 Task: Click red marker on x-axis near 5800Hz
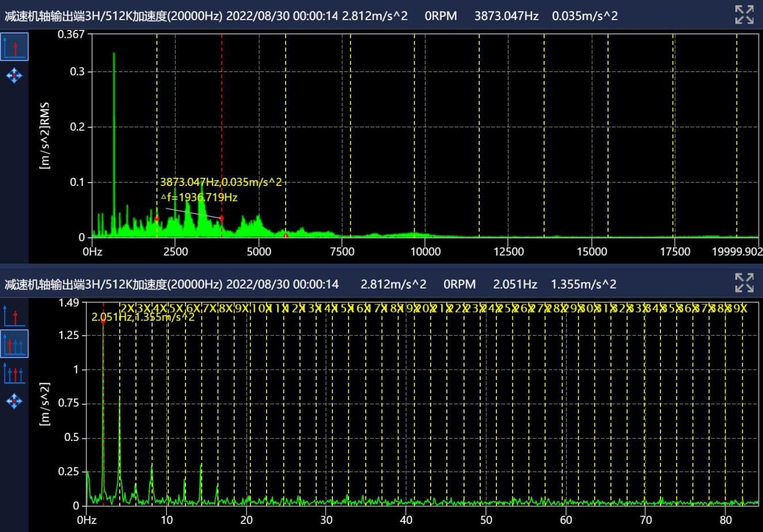coord(286,235)
